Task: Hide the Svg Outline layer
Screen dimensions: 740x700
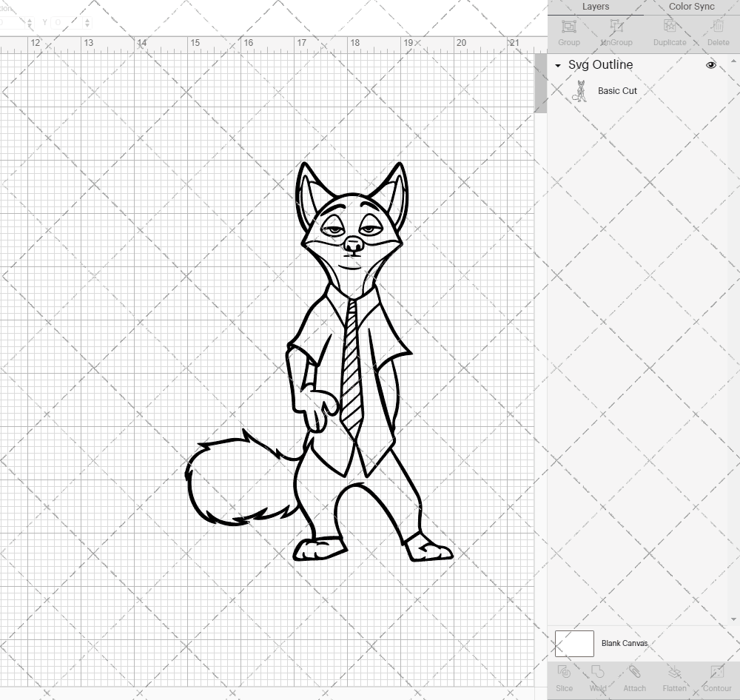Action: [711, 65]
